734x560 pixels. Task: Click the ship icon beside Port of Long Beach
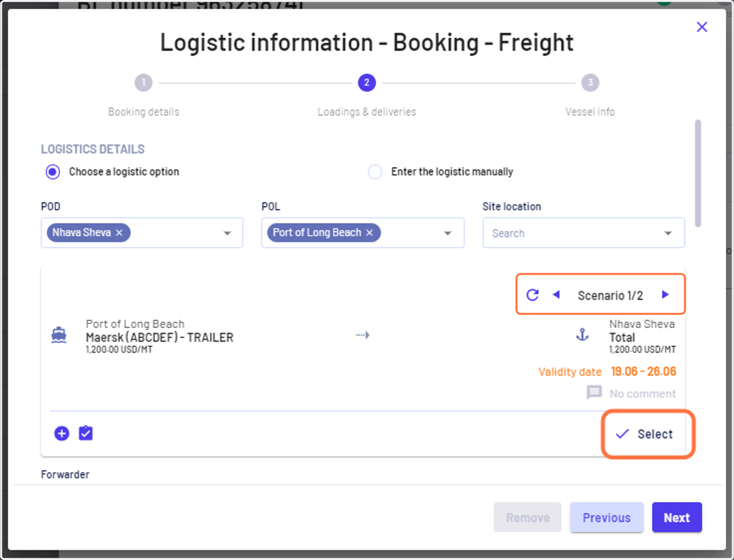point(59,335)
